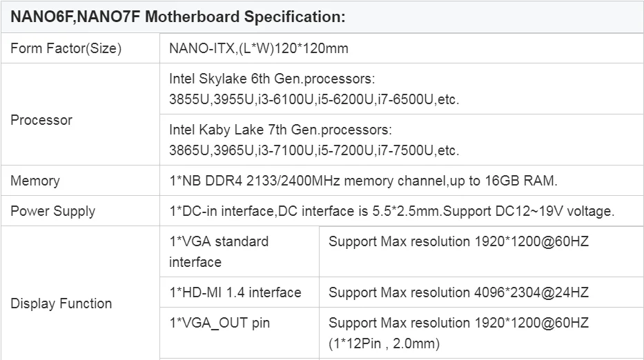Click the NANO6F,NANO7F Motherboard Specification header

pyautogui.click(x=178, y=17)
